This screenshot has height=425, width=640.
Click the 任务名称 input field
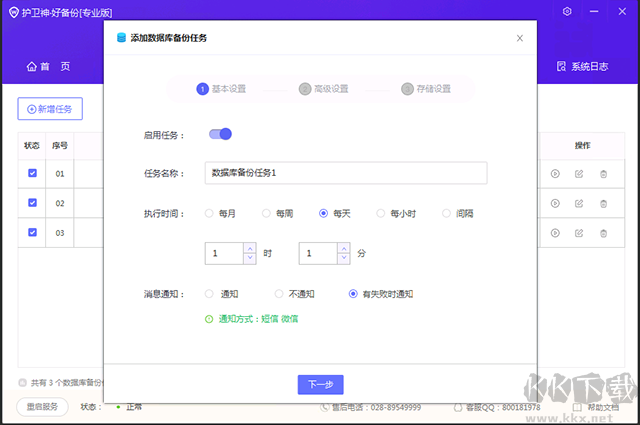tap(346, 173)
